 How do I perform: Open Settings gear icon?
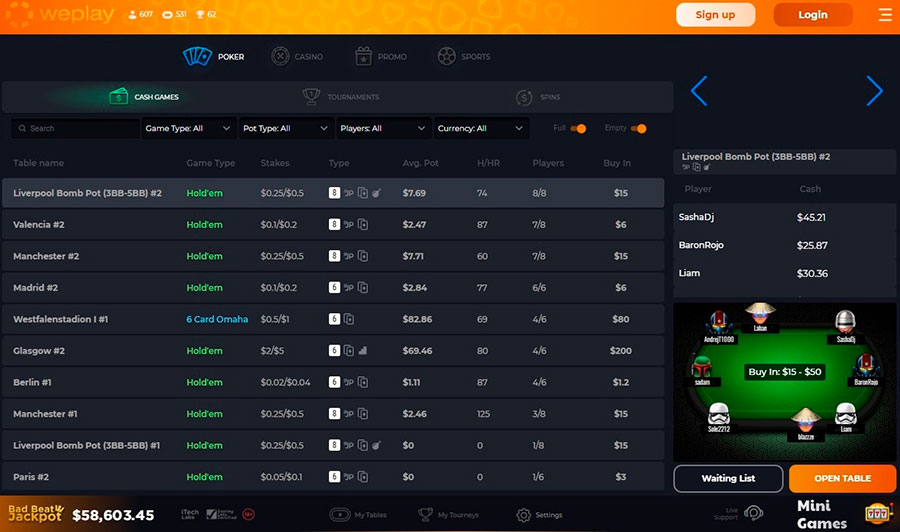click(x=524, y=515)
